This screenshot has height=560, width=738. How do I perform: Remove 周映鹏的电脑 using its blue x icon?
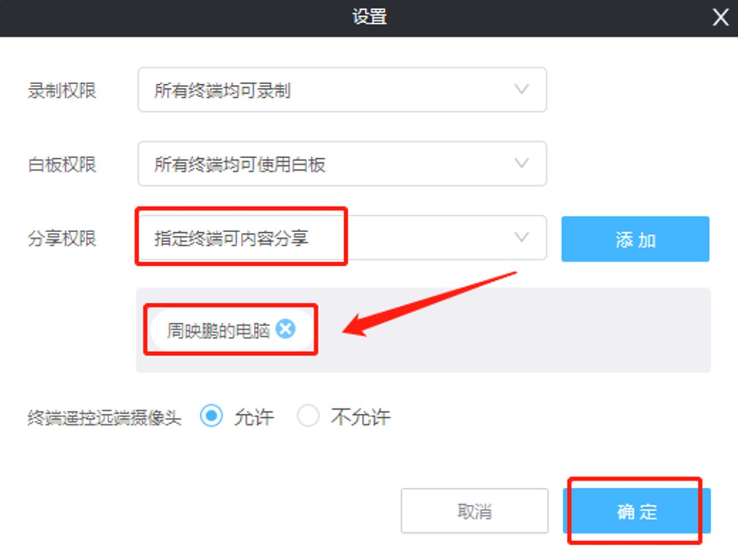click(x=286, y=328)
